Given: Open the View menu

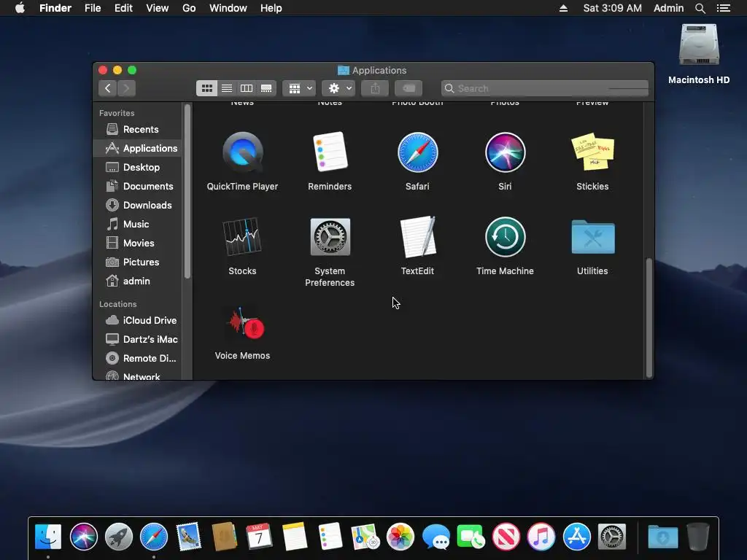Looking at the screenshot, I should (x=158, y=8).
